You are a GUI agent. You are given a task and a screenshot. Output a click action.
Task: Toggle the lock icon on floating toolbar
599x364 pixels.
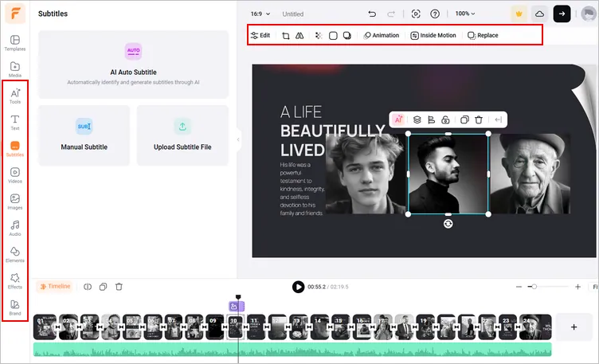[x=445, y=120]
